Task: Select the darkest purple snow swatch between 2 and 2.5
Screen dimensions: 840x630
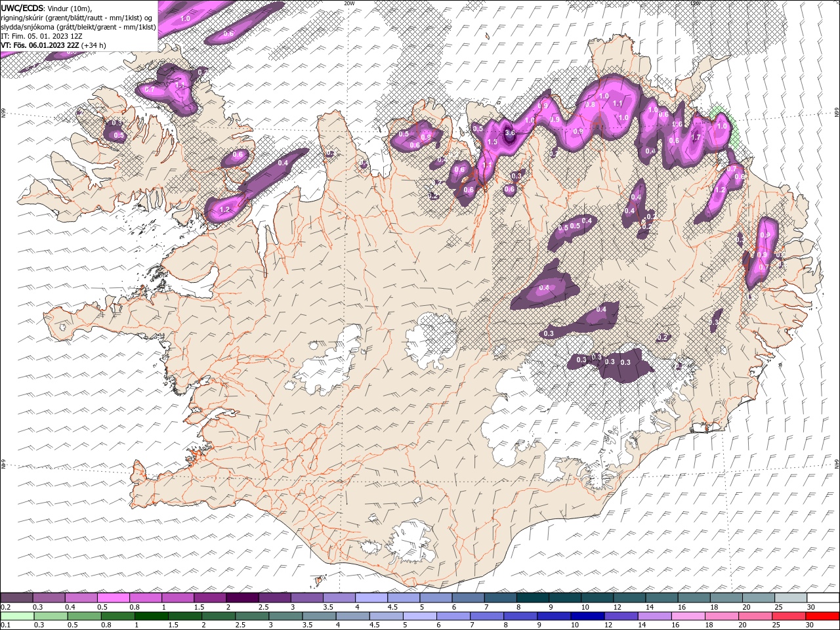Action: (241, 598)
